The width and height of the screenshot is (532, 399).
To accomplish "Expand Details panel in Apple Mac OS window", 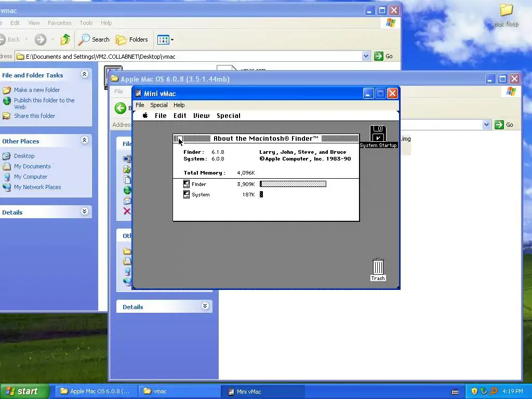I will [205, 306].
